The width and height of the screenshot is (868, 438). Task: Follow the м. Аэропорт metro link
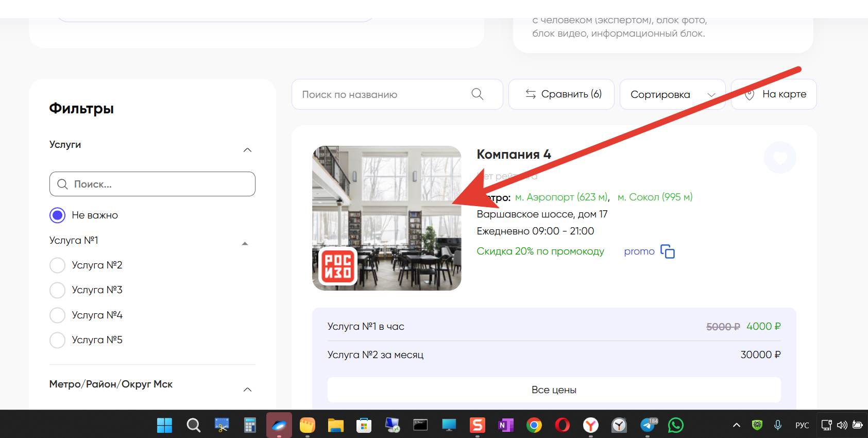pos(561,197)
